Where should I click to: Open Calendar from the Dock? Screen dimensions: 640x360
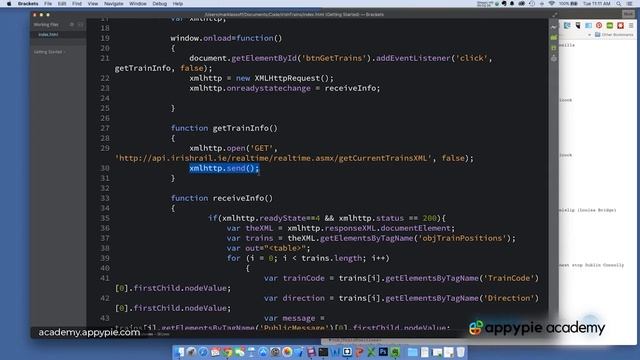215,351
